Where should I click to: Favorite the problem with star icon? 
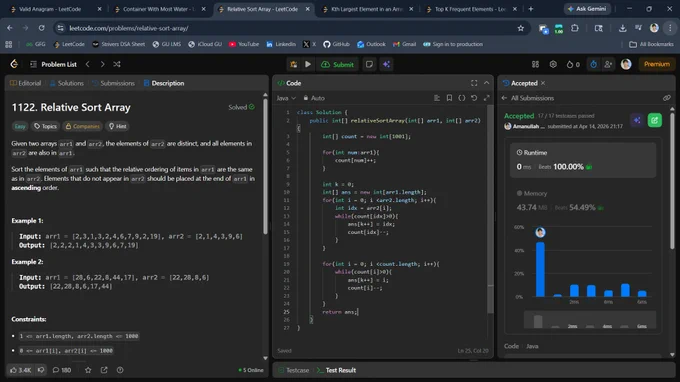[x=88, y=370]
